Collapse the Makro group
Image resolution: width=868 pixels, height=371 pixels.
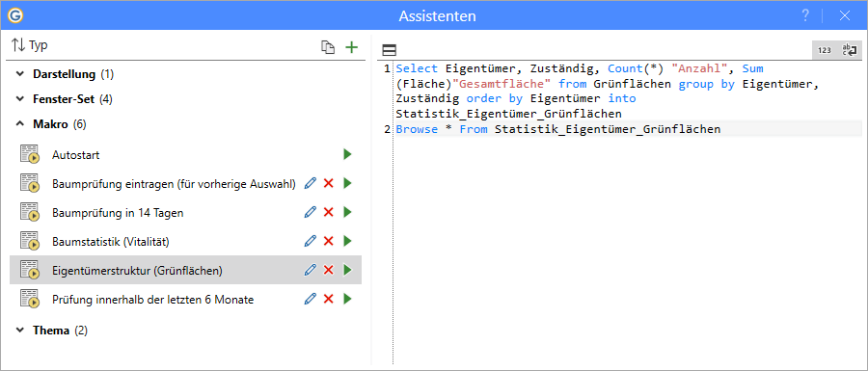pyautogui.click(x=20, y=124)
